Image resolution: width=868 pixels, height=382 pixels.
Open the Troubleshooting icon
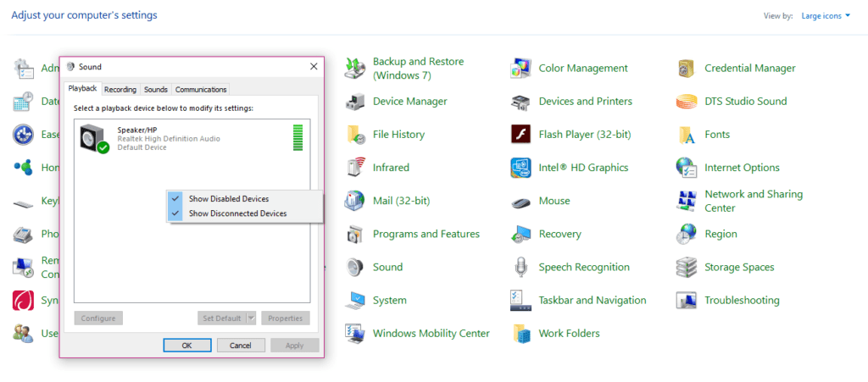pyautogui.click(x=687, y=300)
